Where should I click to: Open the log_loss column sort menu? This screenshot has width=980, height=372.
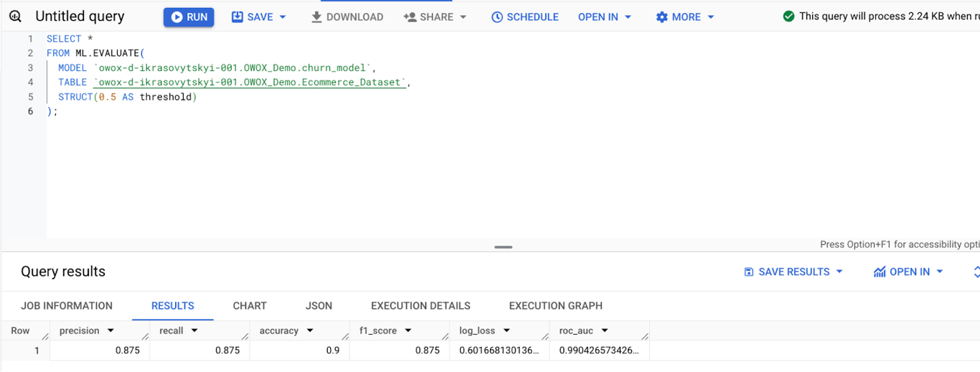click(x=507, y=331)
